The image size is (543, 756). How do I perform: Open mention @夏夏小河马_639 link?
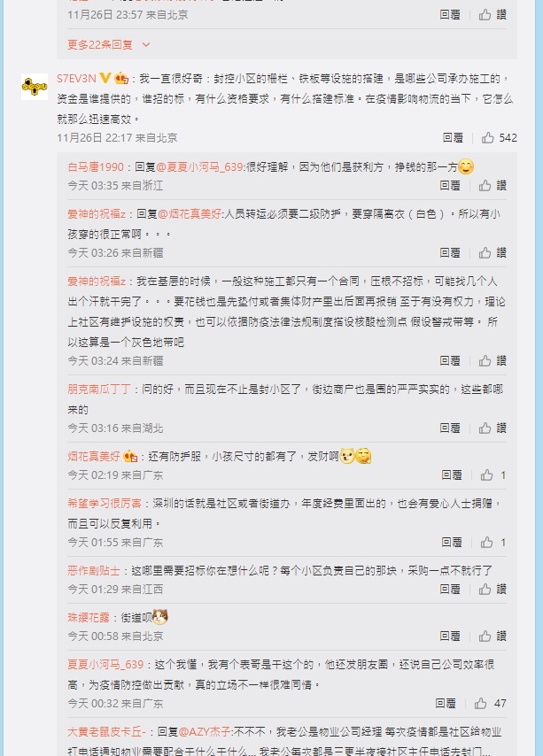point(199,167)
